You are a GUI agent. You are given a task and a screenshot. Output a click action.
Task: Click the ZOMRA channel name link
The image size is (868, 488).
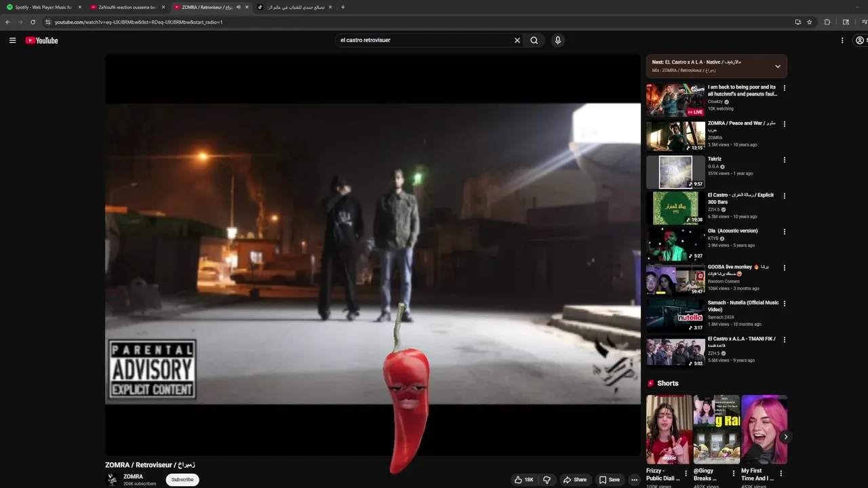(133, 476)
